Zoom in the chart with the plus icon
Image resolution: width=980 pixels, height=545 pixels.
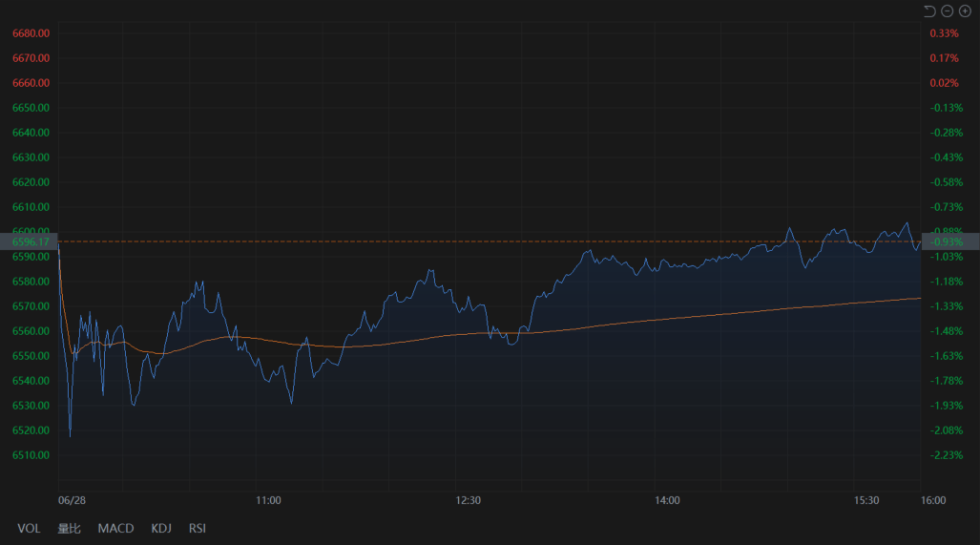click(x=965, y=11)
